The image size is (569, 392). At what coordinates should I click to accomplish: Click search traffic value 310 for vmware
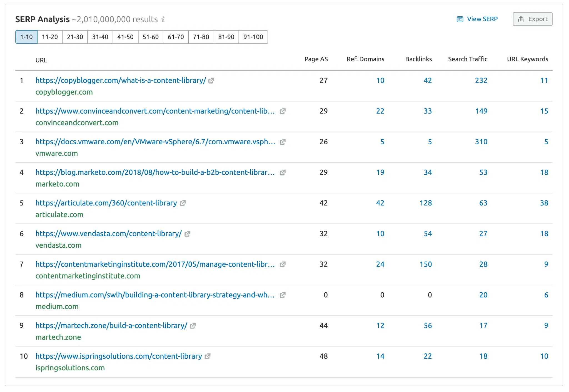481,142
